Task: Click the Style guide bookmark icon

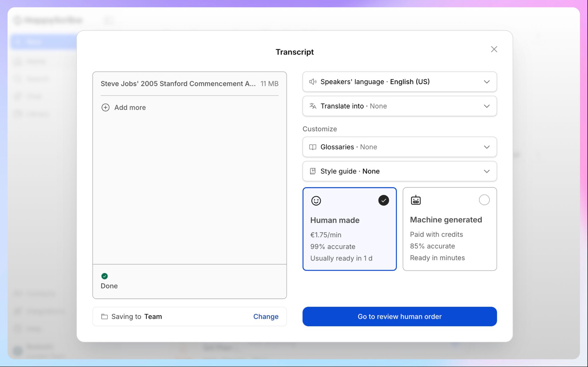Action: click(313, 171)
